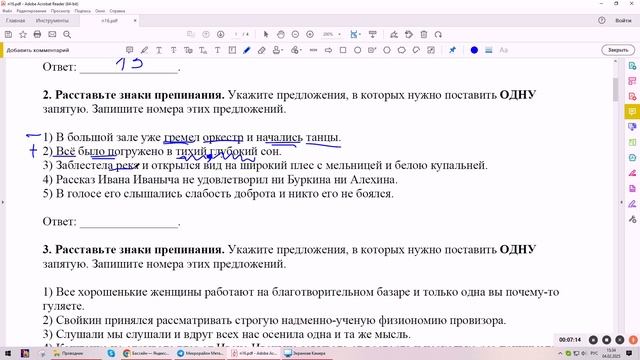Select the text box tool

tap(232, 50)
